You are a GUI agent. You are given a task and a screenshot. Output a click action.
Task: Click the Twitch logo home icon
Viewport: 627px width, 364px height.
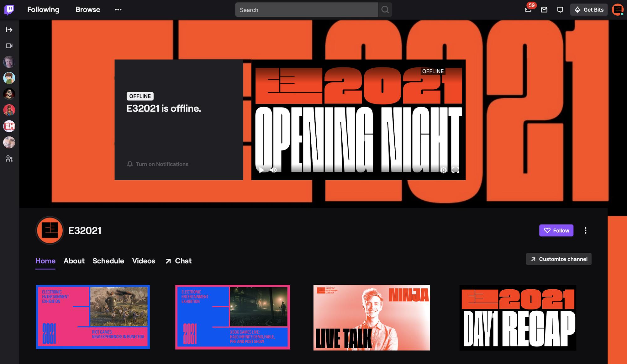9,9
